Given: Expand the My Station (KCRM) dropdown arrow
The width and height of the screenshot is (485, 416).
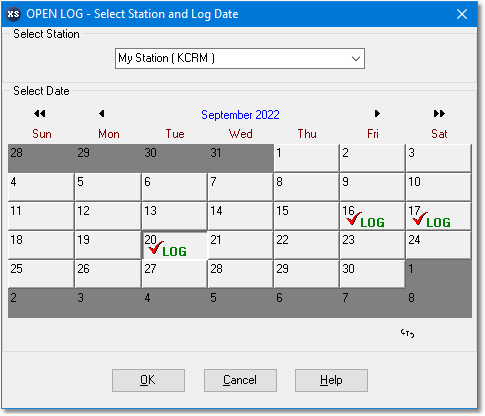Looking at the screenshot, I should click(x=356, y=59).
